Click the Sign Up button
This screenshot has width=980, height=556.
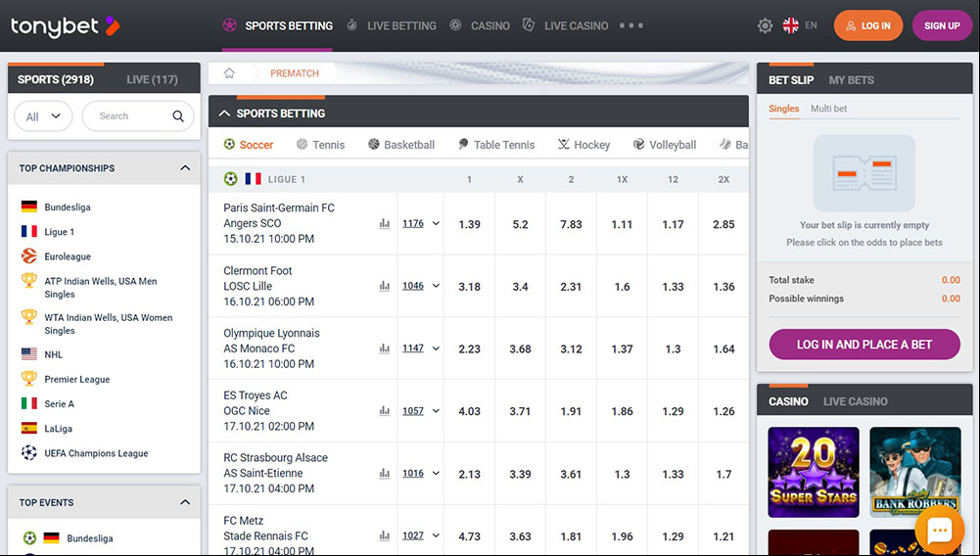(x=942, y=25)
